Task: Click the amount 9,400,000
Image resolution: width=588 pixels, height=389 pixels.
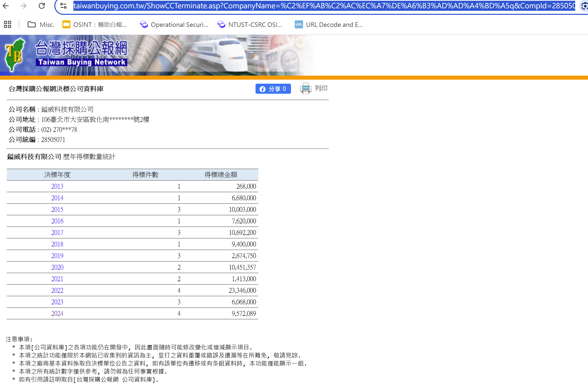Action: (x=244, y=244)
